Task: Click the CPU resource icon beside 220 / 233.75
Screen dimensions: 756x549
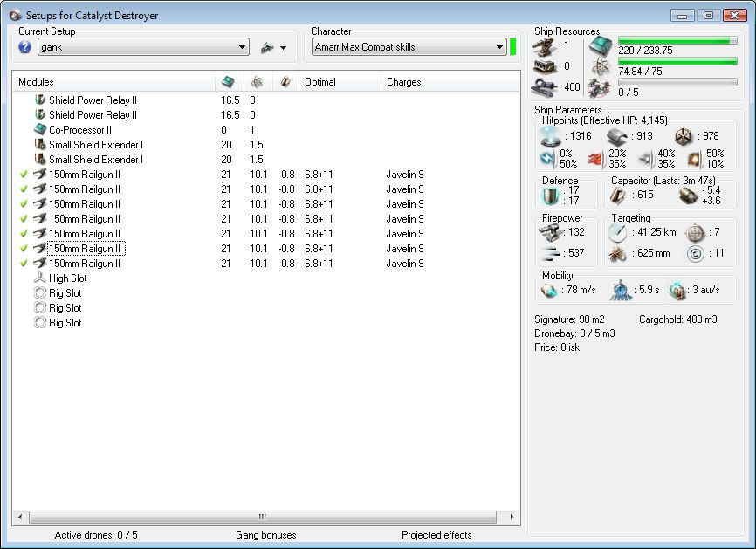Action: (x=600, y=46)
